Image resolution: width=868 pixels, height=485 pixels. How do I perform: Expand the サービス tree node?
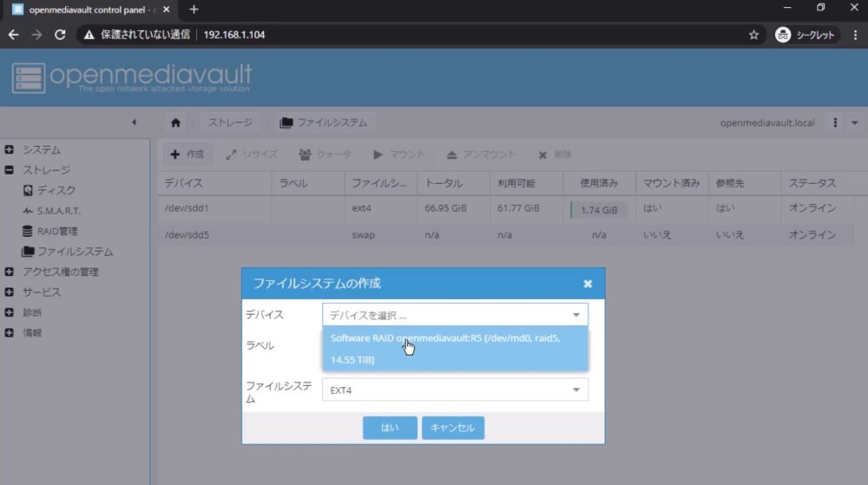tap(9, 292)
